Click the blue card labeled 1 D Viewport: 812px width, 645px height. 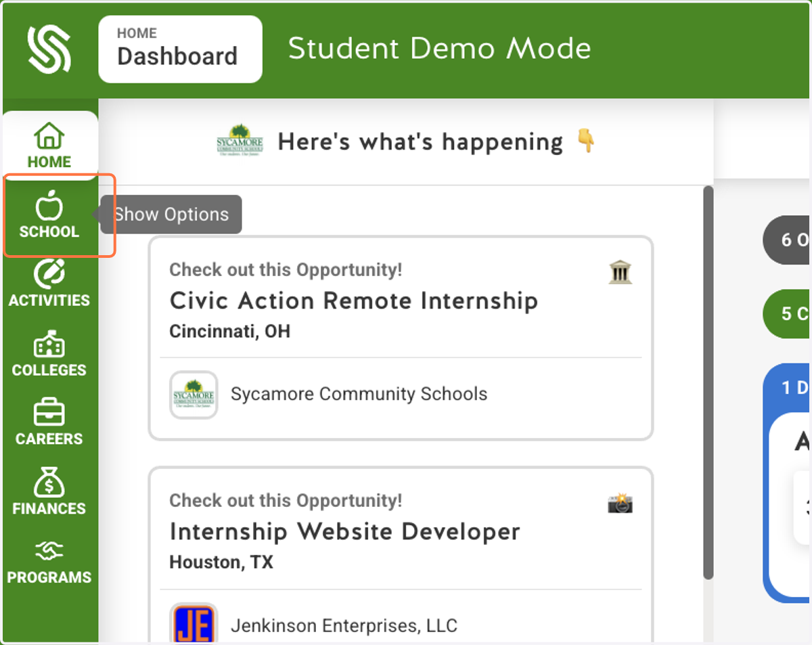(x=786, y=483)
